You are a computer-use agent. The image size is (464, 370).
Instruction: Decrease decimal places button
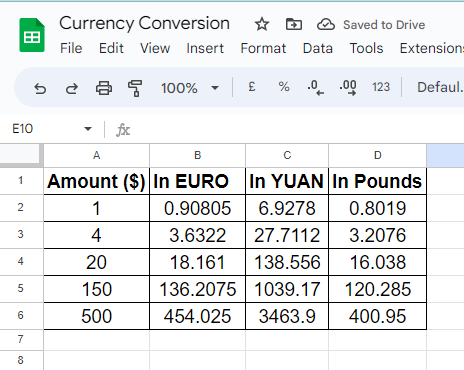(316, 88)
